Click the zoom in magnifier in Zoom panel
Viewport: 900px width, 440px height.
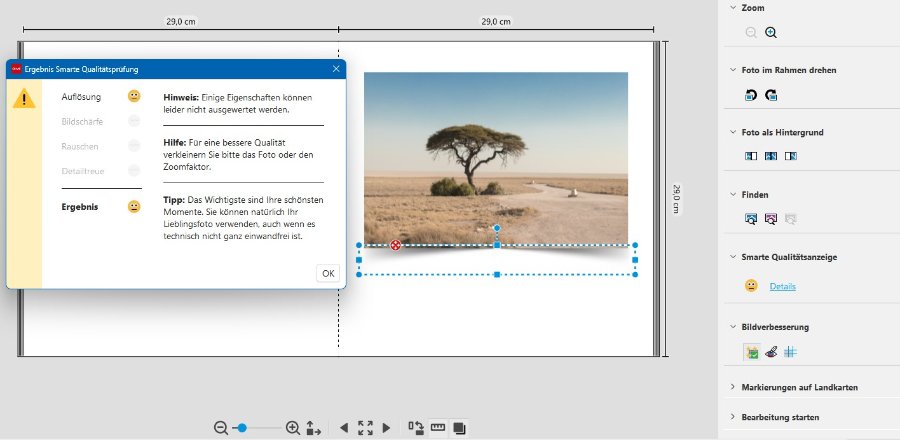pos(771,32)
